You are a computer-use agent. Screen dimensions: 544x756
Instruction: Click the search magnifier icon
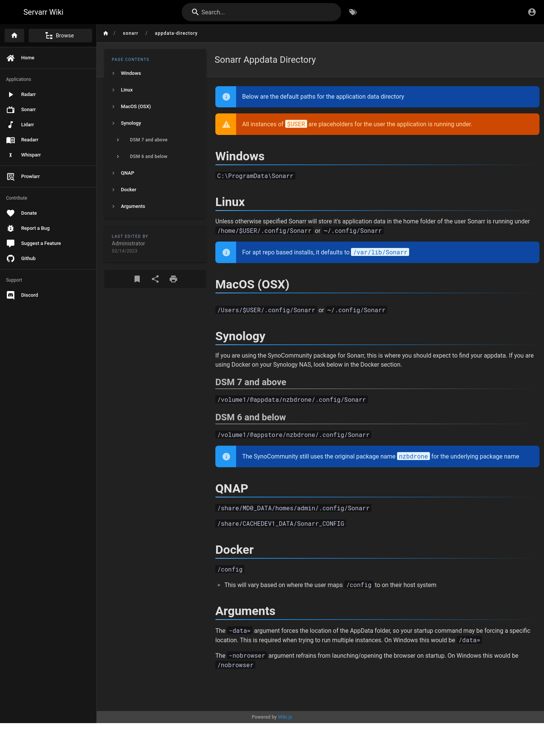[195, 12]
